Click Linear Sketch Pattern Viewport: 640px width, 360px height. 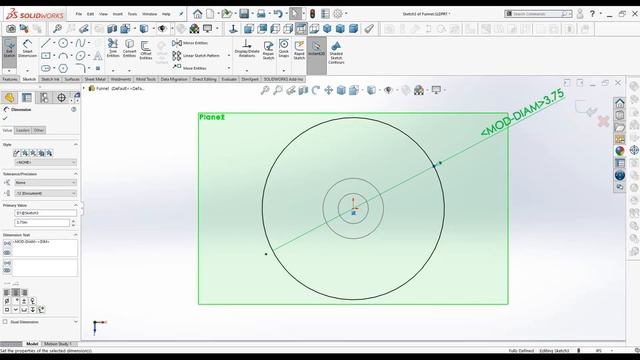tap(196, 56)
